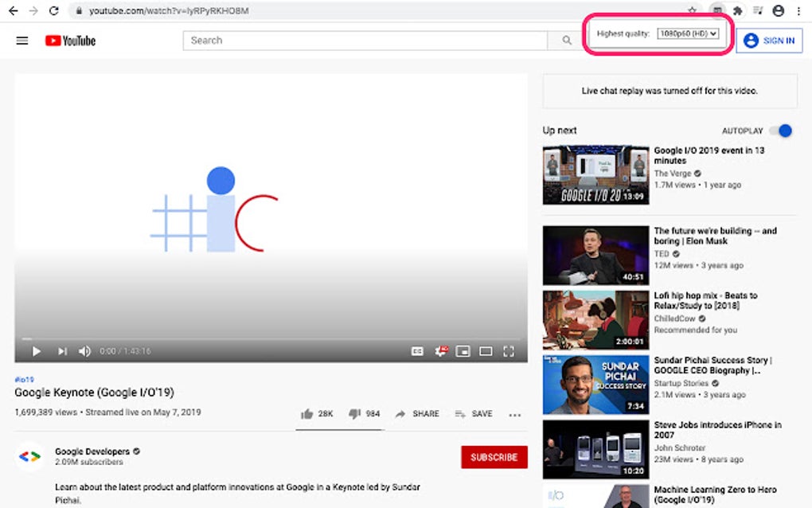Open the miniplayer from the player controls
812x508 pixels.
(x=463, y=350)
